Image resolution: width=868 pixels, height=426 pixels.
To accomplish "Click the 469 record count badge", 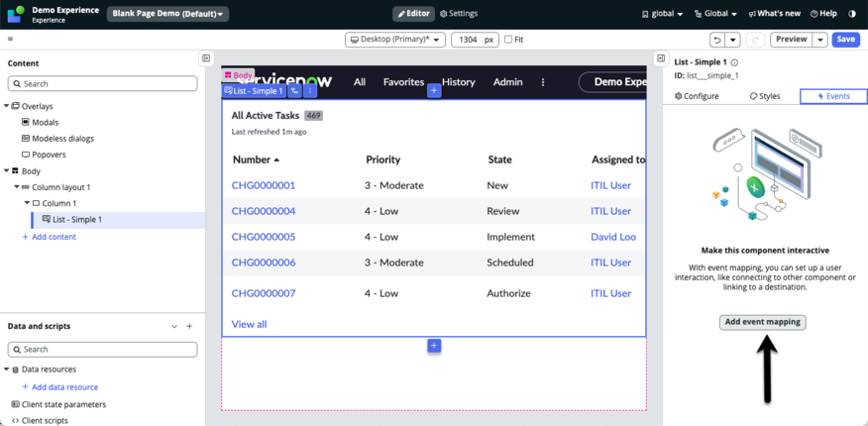I will [x=313, y=116].
